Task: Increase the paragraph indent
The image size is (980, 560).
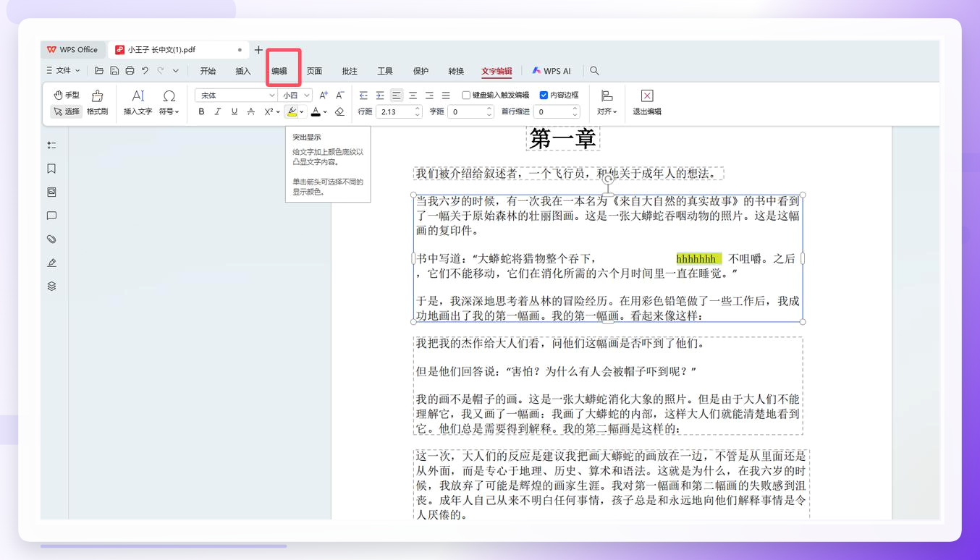Action: (380, 95)
